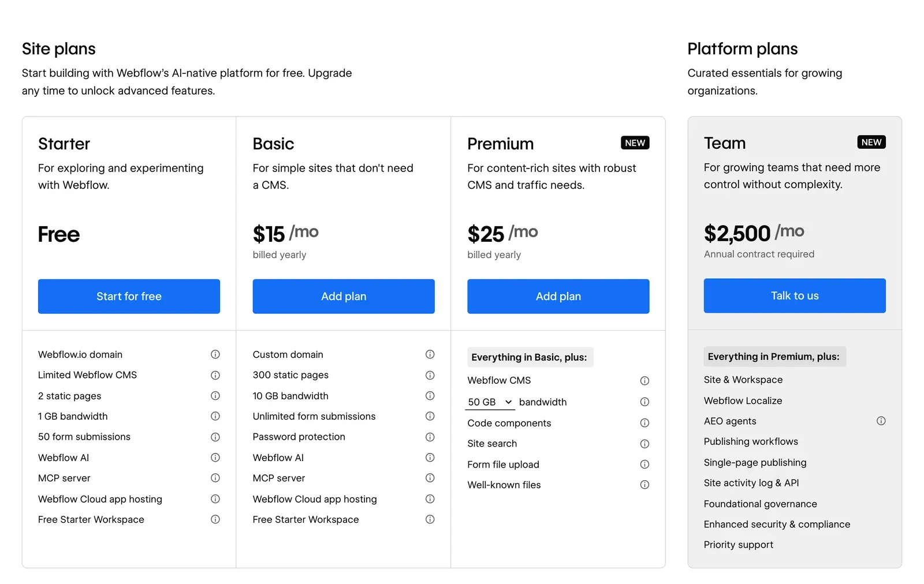924x584 pixels.
Task: Show info for Basic Webflow Cloud app hosting
Action: (x=430, y=499)
